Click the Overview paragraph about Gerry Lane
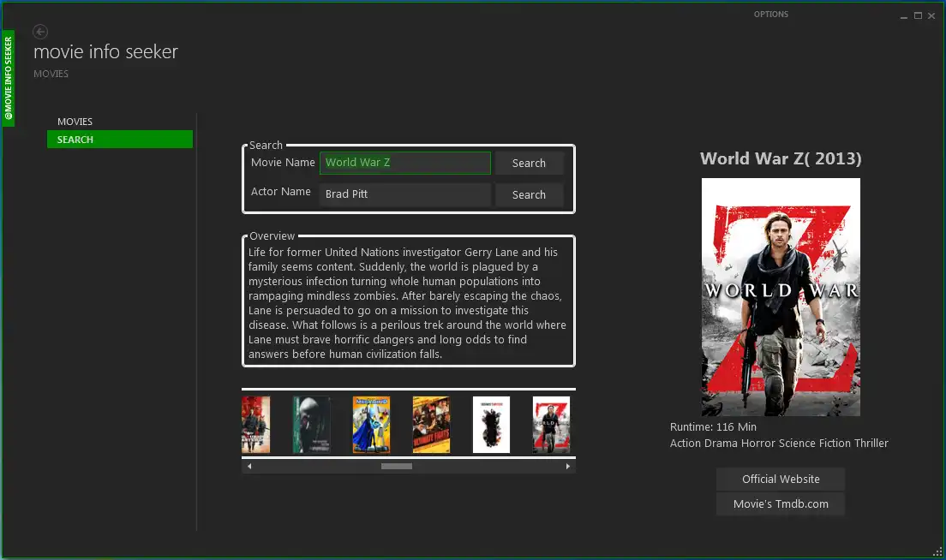The width and height of the screenshot is (946, 560). click(407, 303)
